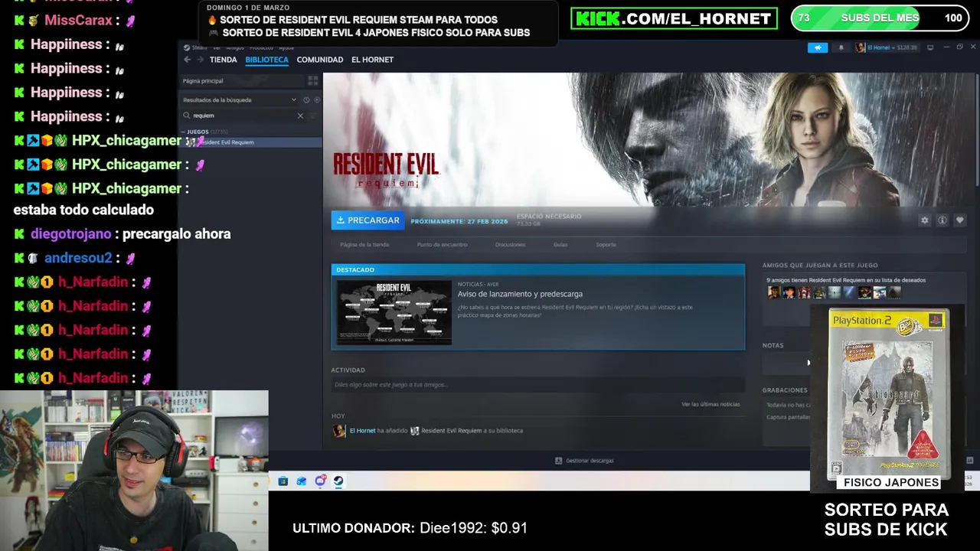Click El Hornet avatar in activity feed
Image resolution: width=980 pixels, height=551 pixels.
pyautogui.click(x=338, y=431)
